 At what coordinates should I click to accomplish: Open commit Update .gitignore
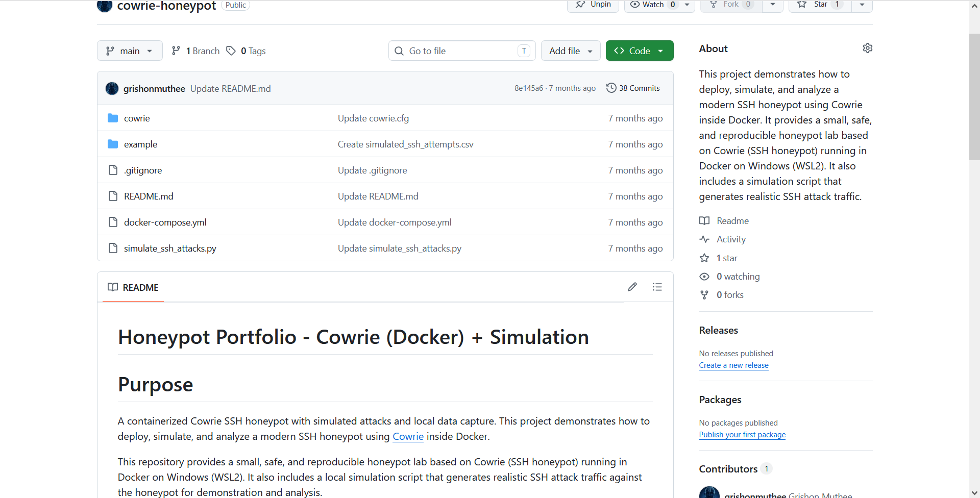(373, 170)
